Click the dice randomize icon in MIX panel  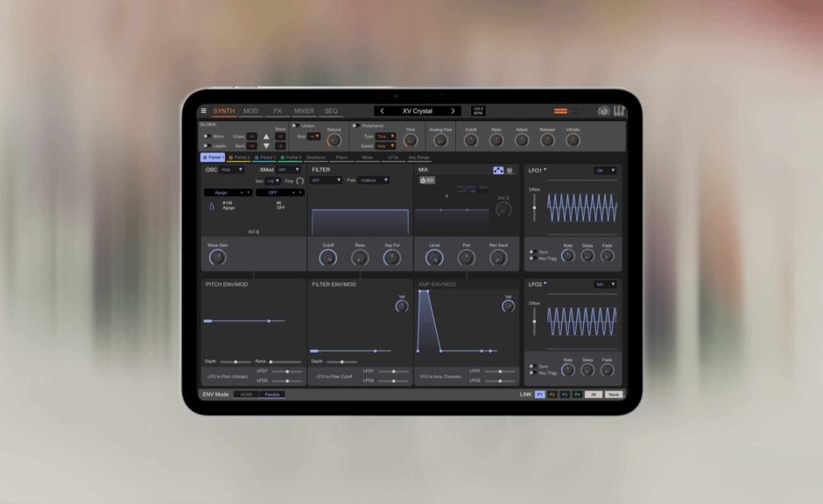498,170
